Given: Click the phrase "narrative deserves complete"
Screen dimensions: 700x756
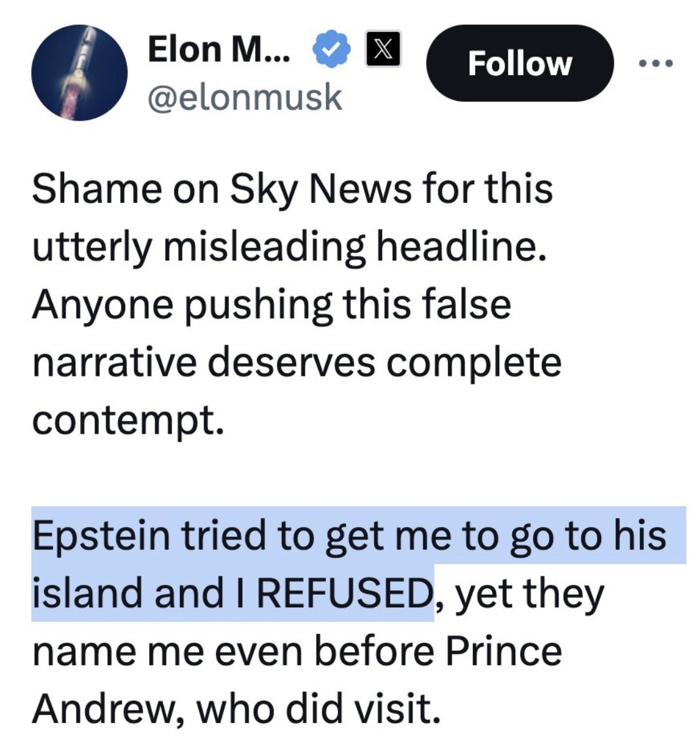Looking at the screenshot, I should [x=296, y=363].
